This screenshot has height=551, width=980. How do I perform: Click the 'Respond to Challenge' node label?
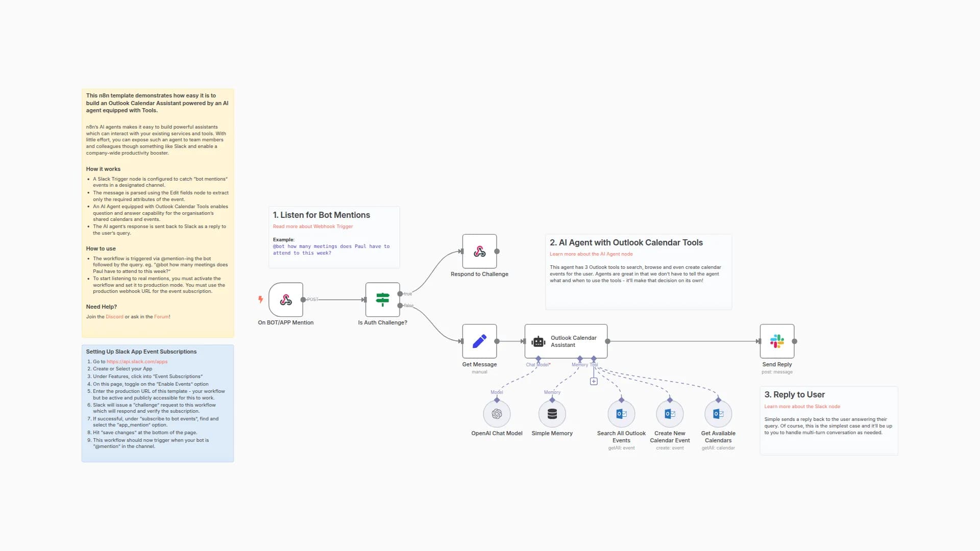point(479,274)
